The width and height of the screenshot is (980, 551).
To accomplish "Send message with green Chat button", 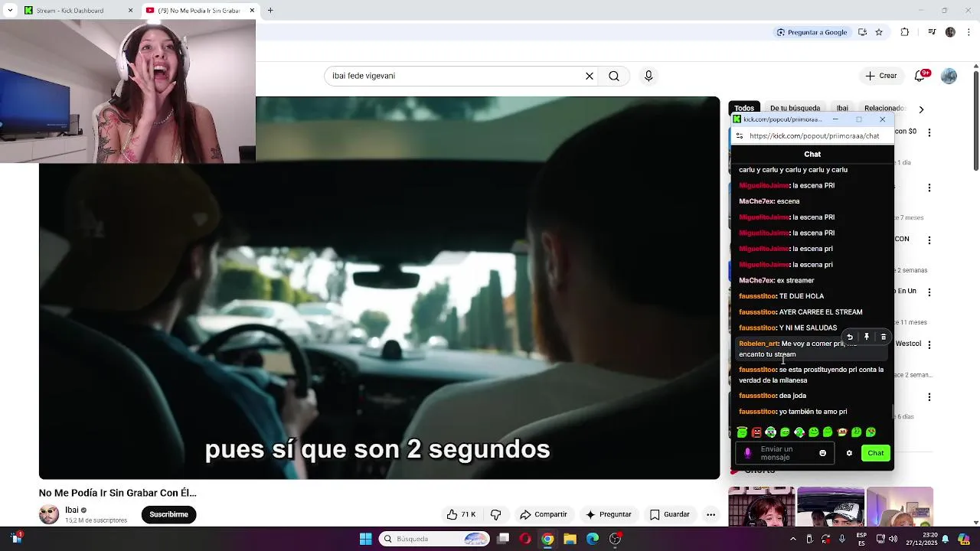I will click(876, 453).
